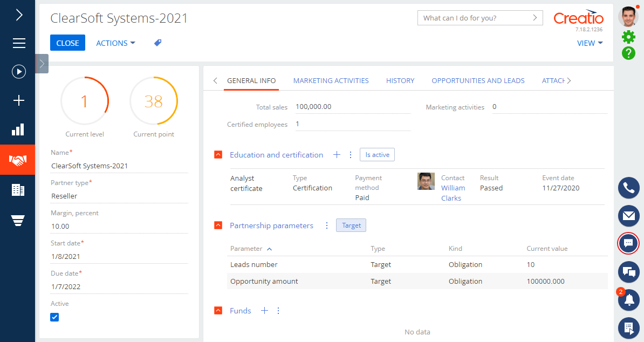Click the Close button
Image resolution: width=644 pixels, height=342 pixels.
point(68,43)
